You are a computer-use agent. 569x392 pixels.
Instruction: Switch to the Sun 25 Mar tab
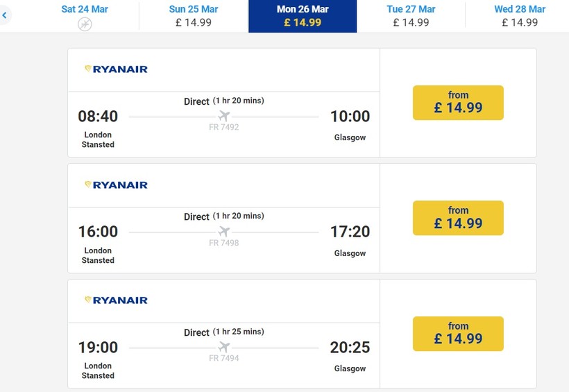[194, 16]
